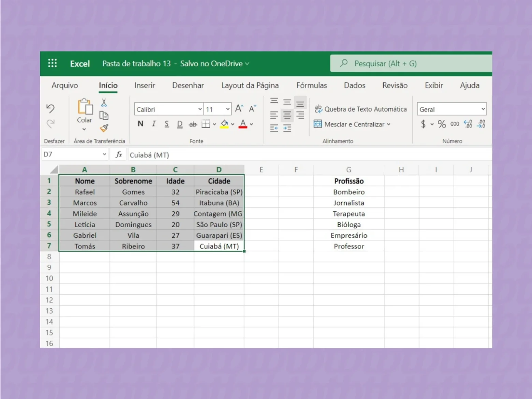Align text to top
The width and height of the screenshot is (532, 399).
tap(274, 101)
